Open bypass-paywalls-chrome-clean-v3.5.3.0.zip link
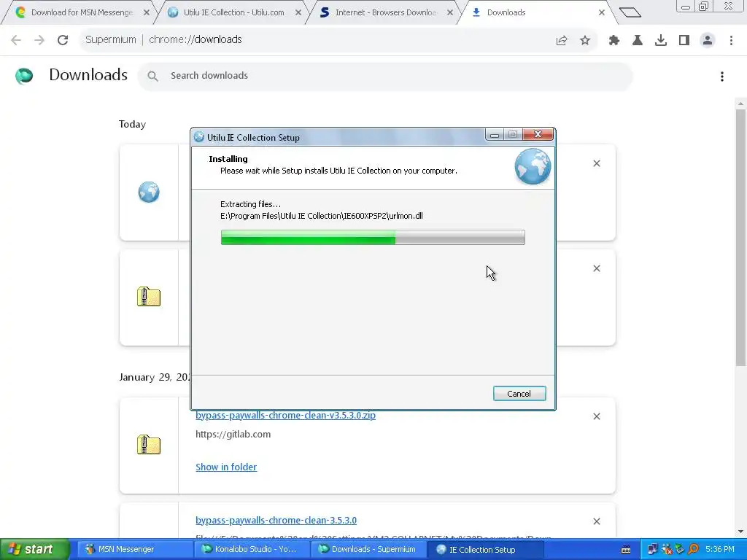Viewport: 747px width, 560px height. click(x=285, y=415)
